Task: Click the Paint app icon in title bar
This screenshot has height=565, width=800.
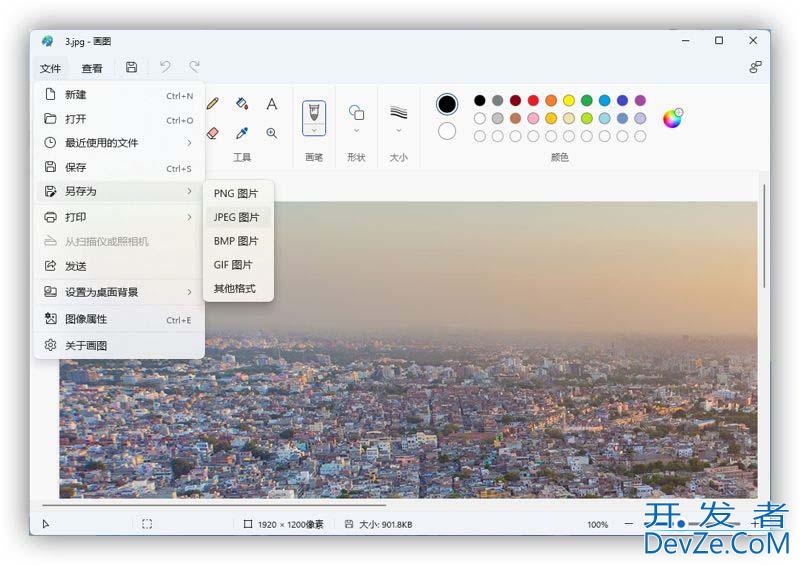Action: [x=47, y=41]
